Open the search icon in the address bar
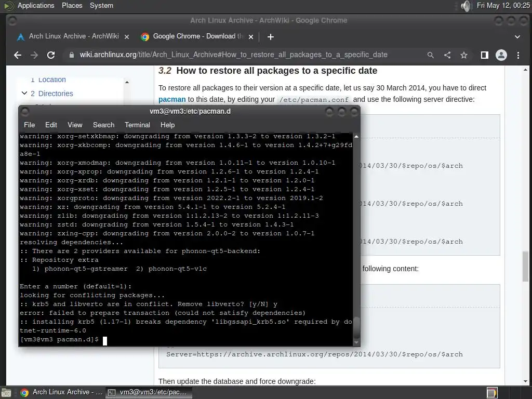 [431, 55]
